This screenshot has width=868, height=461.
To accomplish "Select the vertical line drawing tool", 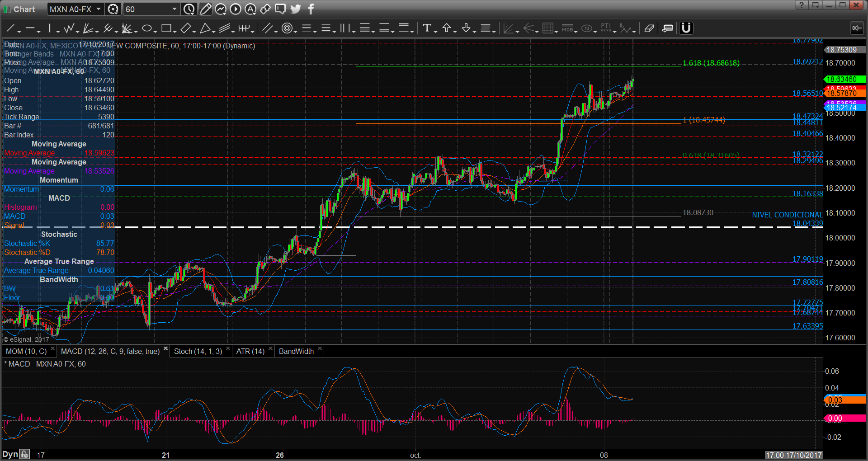I will click(49, 28).
